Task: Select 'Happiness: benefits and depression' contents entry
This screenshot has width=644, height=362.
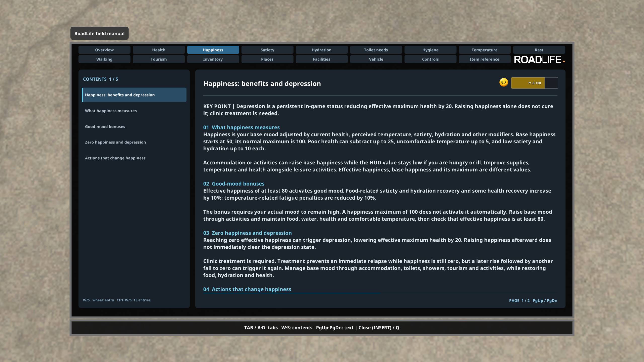Action: coord(134,95)
